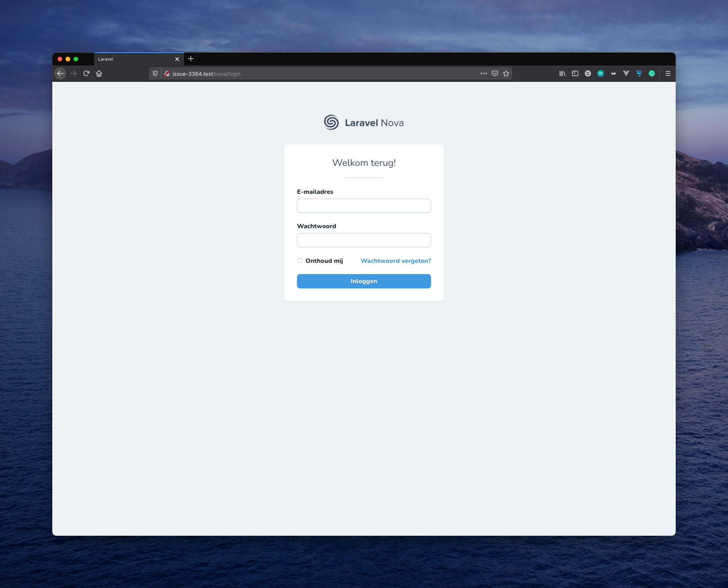
Task: Bookmark the page via the star icon
Action: pos(505,73)
